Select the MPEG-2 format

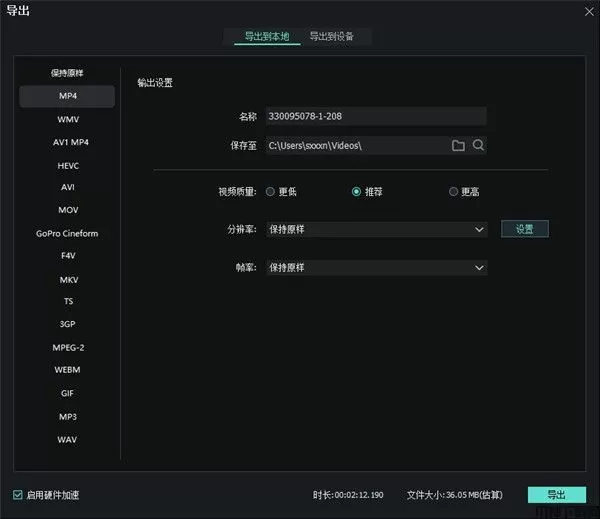[x=68, y=348]
